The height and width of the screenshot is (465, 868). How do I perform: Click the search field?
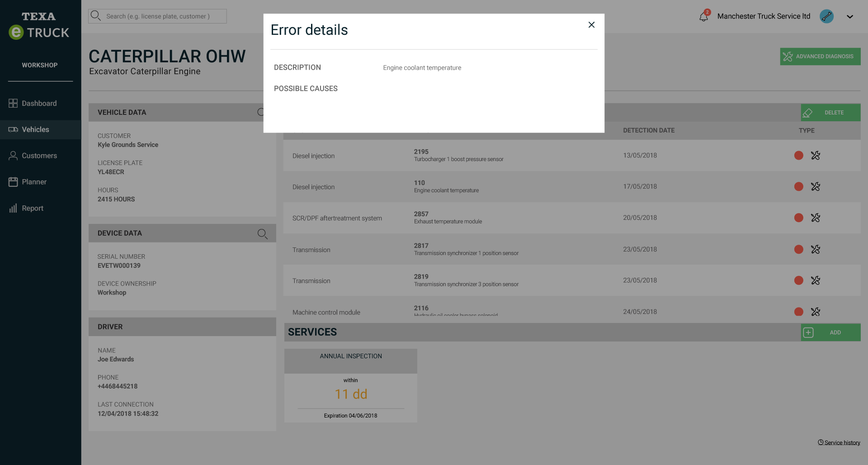(x=157, y=16)
